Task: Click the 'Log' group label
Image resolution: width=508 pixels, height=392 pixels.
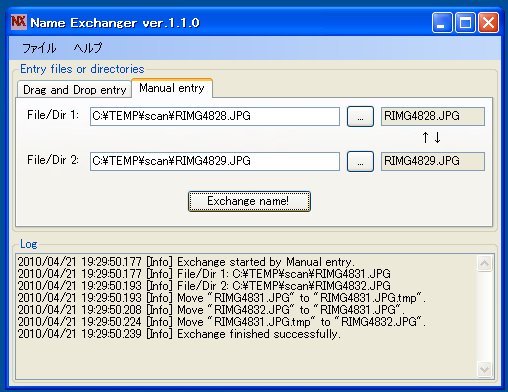Action: (x=29, y=244)
